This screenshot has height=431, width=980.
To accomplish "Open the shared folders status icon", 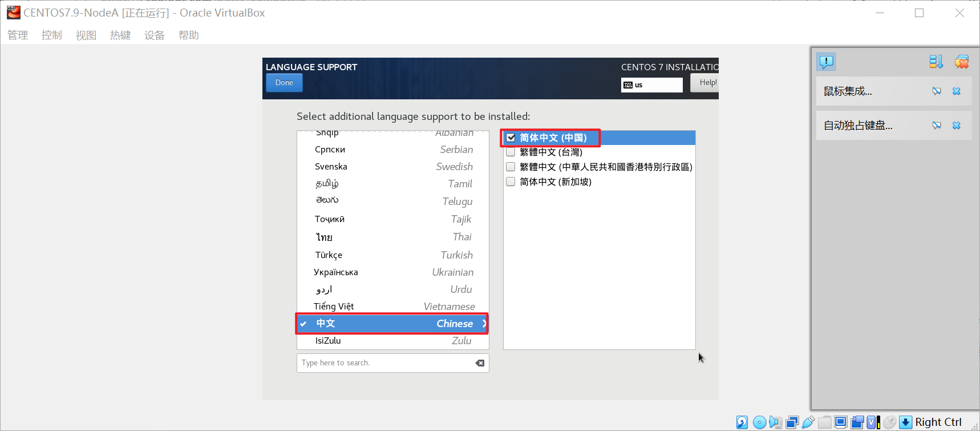I will [x=825, y=422].
